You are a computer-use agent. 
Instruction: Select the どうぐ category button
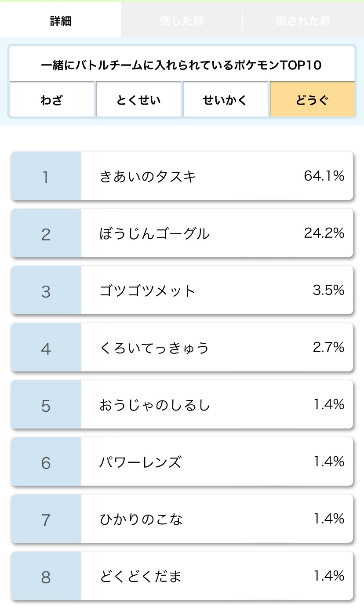click(x=312, y=100)
